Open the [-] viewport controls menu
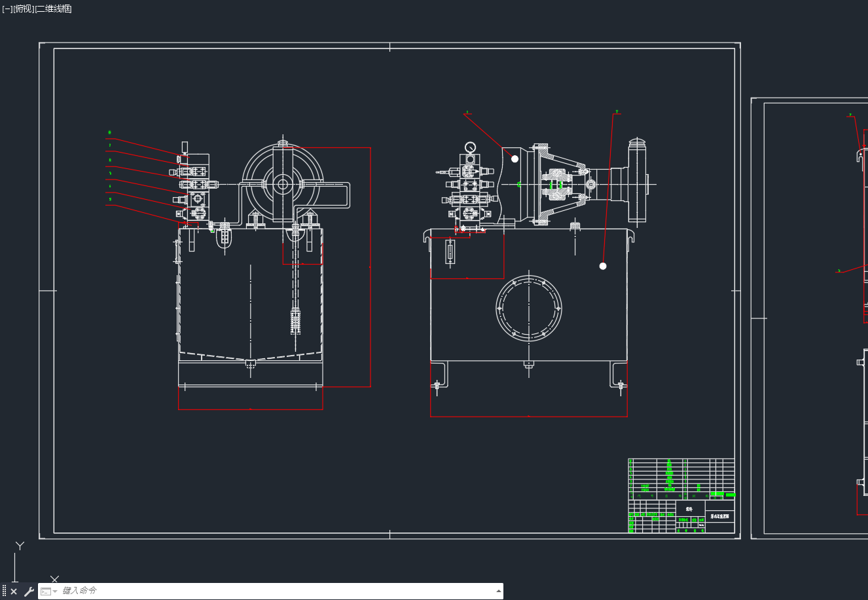This screenshot has width=868, height=600. (x=7, y=9)
